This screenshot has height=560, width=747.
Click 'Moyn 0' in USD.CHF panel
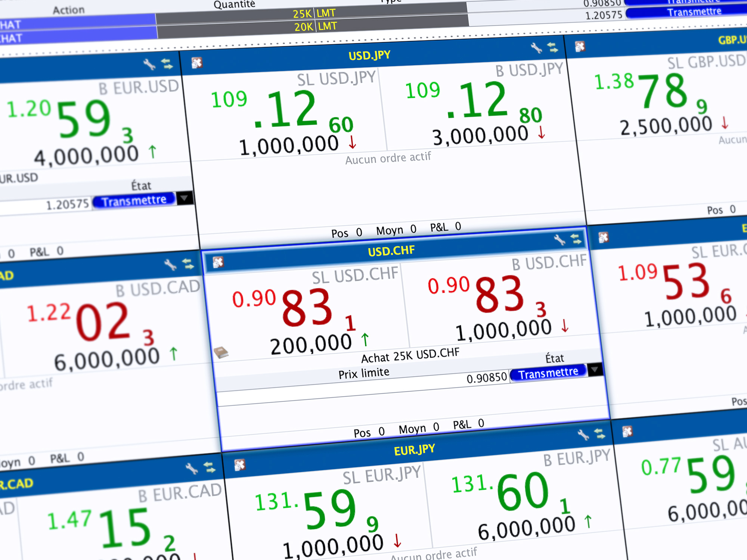[419, 429]
